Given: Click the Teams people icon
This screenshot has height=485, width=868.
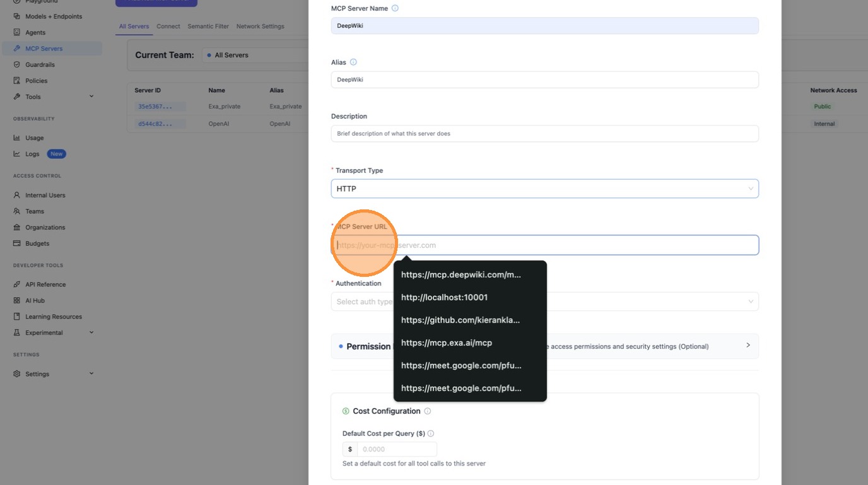Looking at the screenshot, I should click(17, 211).
